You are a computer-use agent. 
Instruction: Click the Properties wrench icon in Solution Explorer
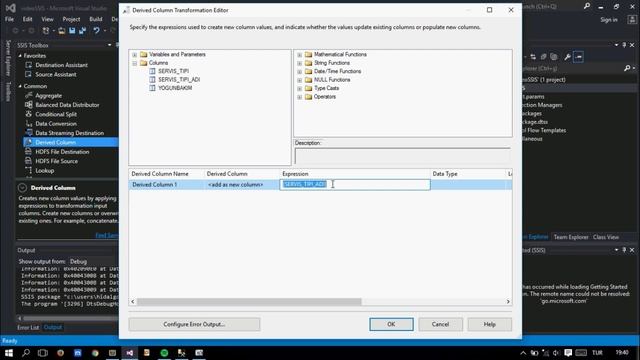click(567, 57)
